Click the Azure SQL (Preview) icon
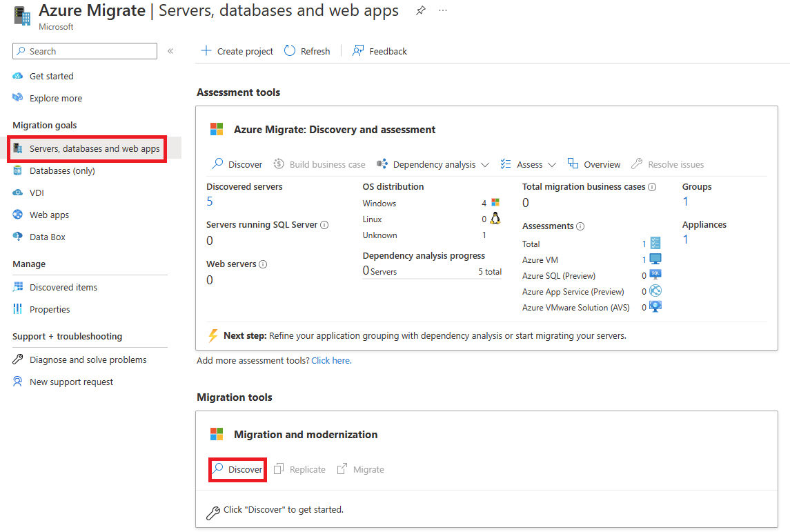 [655, 275]
